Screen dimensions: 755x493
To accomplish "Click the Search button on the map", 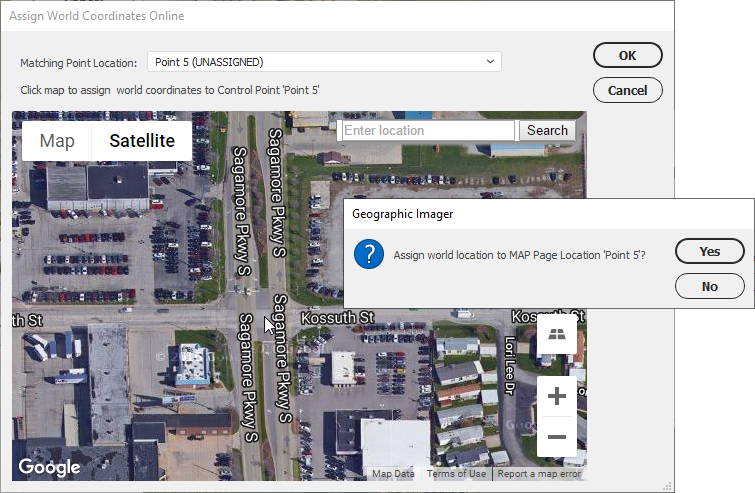I will [x=547, y=130].
